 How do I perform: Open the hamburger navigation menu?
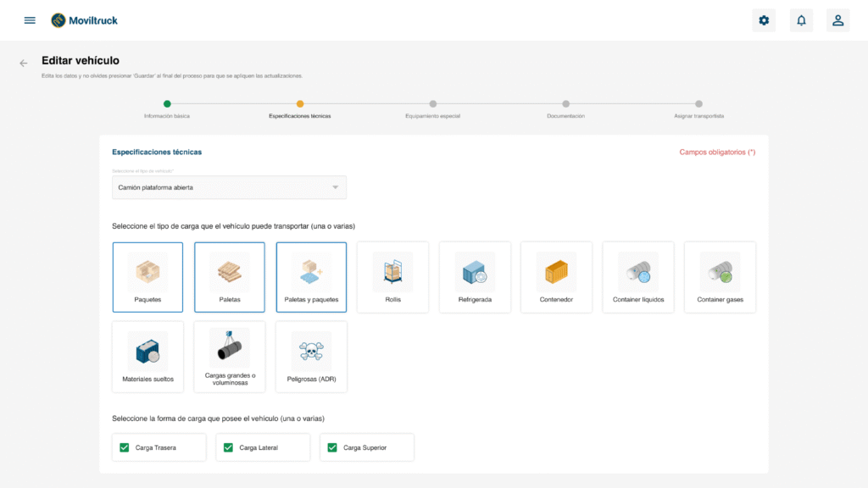(30, 20)
